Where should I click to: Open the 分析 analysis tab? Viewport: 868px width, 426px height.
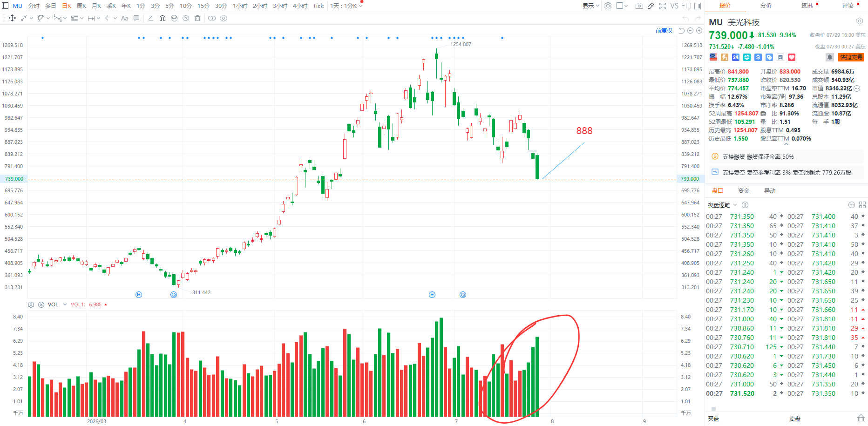click(x=766, y=6)
